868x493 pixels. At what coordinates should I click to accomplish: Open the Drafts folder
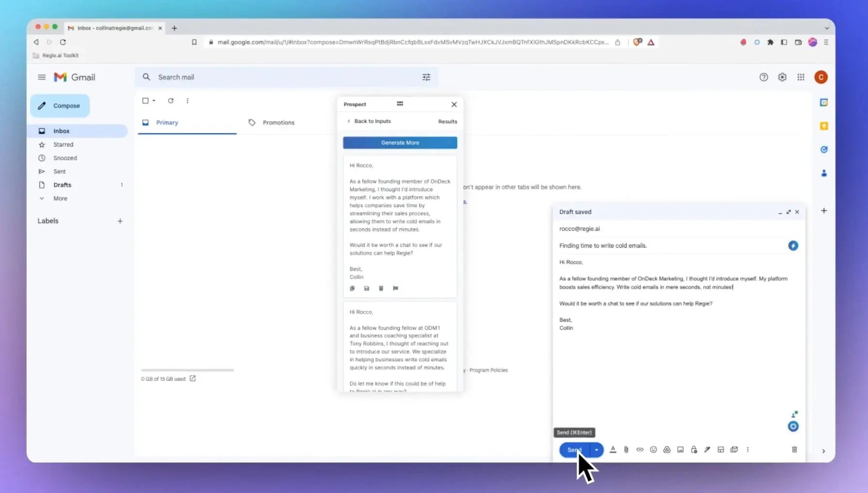coord(62,185)
